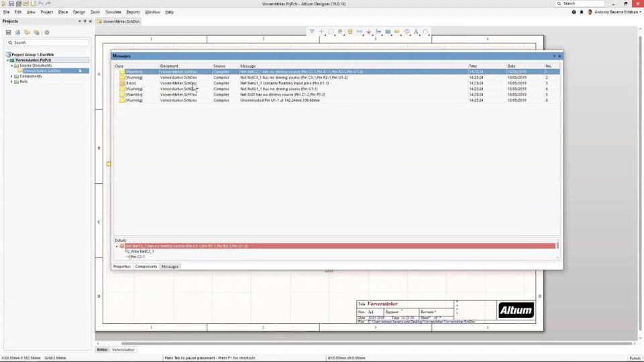Open the Projects panel dropdown arrow
This screenshot has width=644, height=362.
pyautogui.click(x=79, y=21)
